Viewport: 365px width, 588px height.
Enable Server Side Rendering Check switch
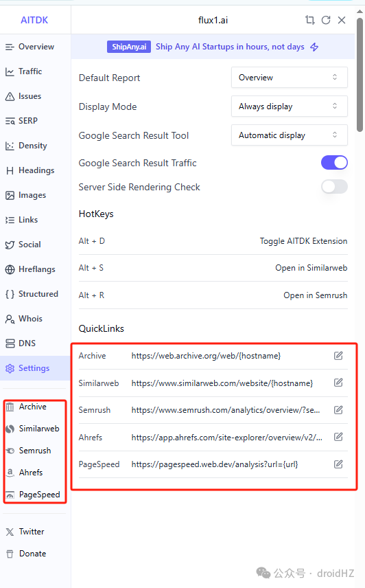tap(334, 187)
